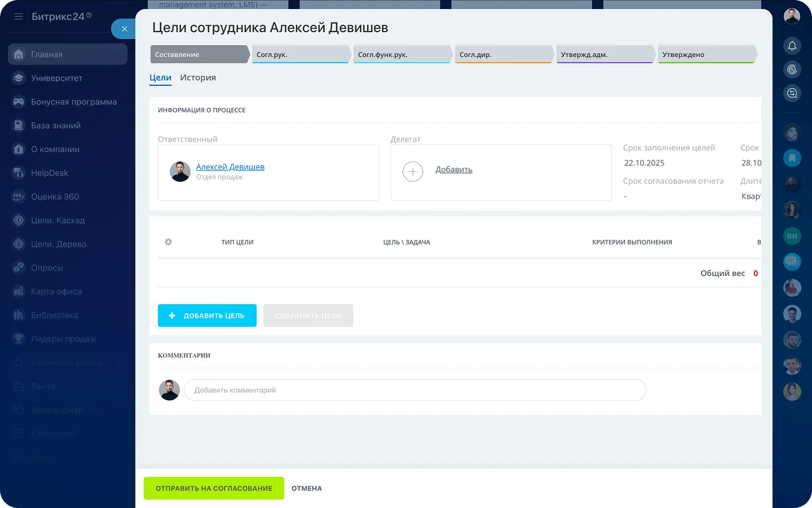The width and height of the screenshot is (812, 508).
Task: Switch to the История tab
Action: click(198, 78)
